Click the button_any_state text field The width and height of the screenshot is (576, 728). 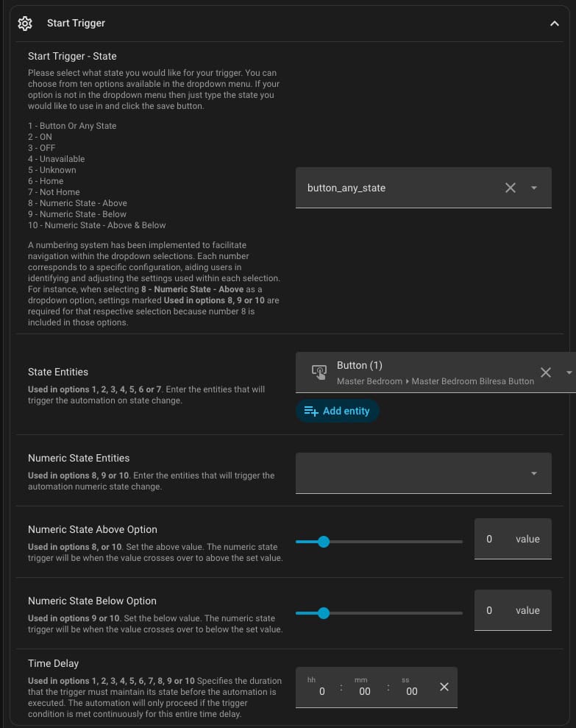(x=423, y=188)
